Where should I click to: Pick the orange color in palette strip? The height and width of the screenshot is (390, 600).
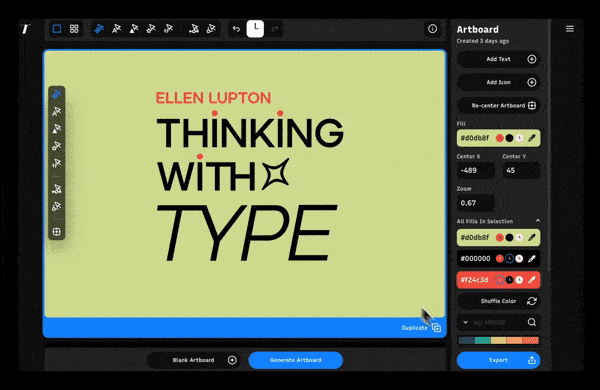(515, 340)
